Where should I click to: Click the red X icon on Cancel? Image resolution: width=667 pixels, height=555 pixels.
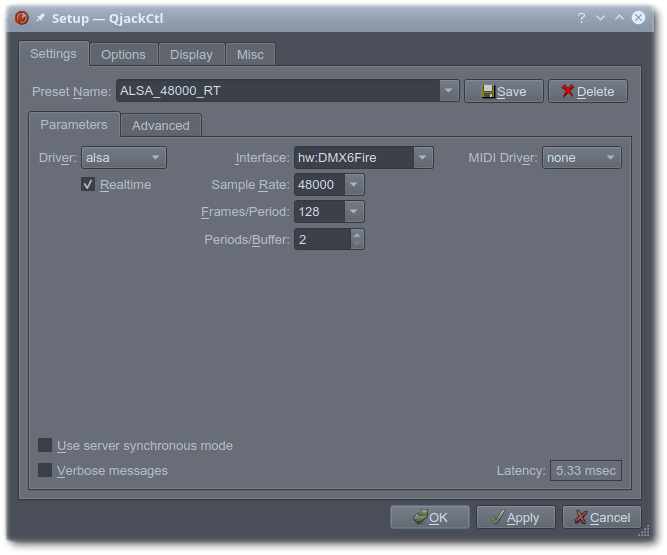click(x=581, y=517)
